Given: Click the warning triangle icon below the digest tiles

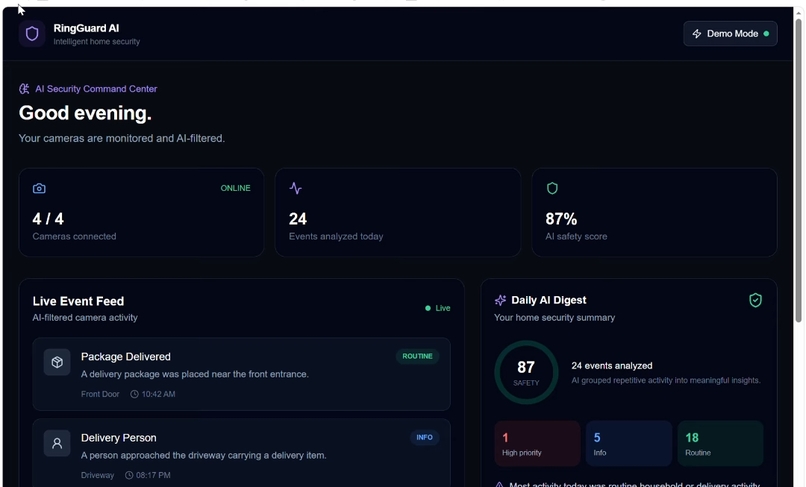Looking at the screenshot, I should point(499,484).
